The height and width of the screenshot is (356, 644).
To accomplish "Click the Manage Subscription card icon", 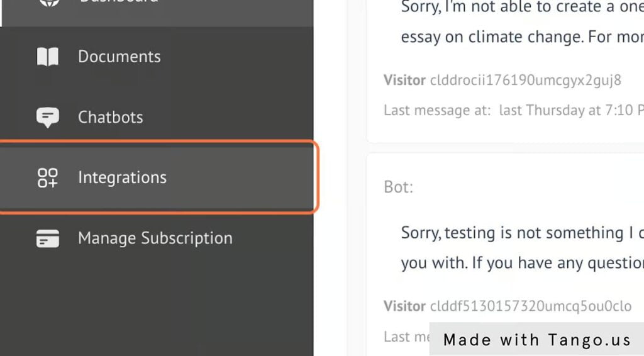I will pos(48,238).
